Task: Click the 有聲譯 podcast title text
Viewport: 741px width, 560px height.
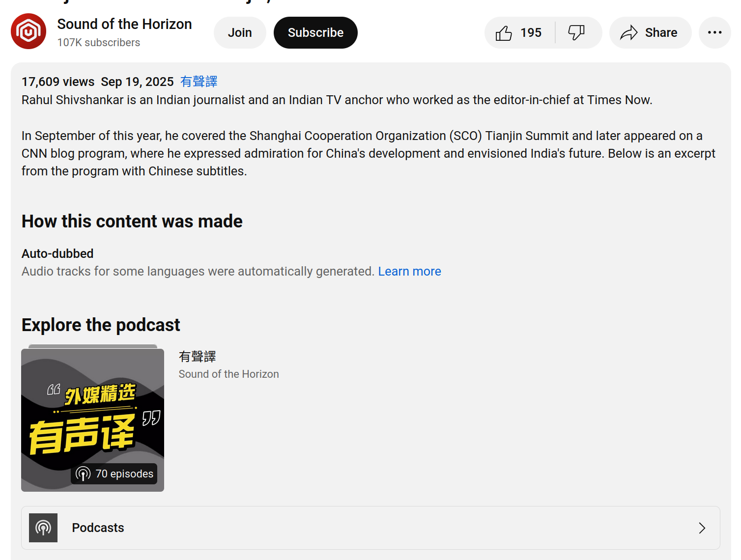Action: [198, 357]
